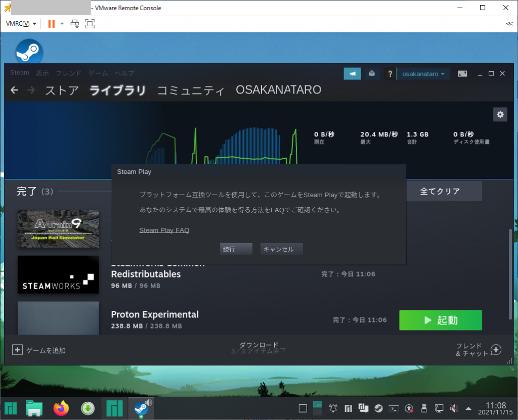The width and height of the screenshot is (518, 420).
Task: Open the ゲーム menu
Action: tap(98, 73)
